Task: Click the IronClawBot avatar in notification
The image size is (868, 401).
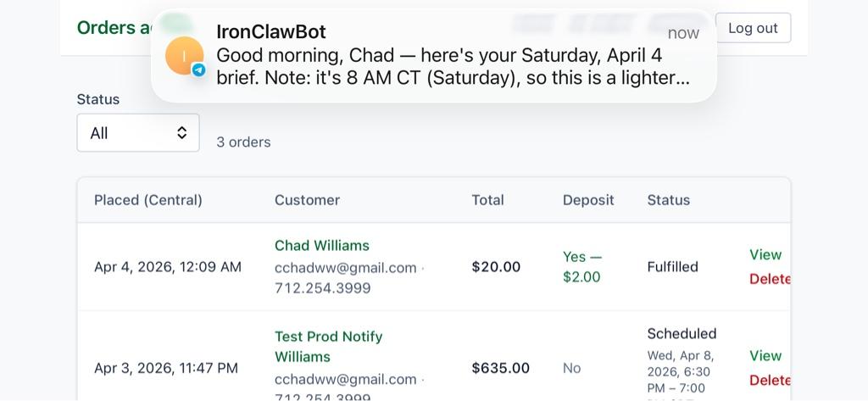Action: point(184,56)
